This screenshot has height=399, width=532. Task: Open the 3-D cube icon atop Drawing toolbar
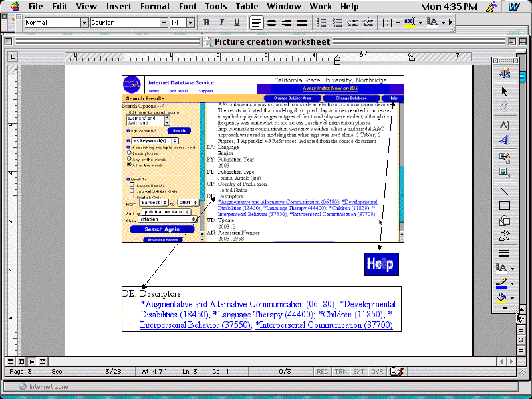pos(505,74)
